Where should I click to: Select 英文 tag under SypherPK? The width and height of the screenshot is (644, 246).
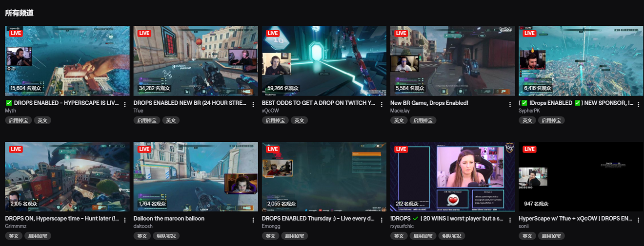click(527, 120)
